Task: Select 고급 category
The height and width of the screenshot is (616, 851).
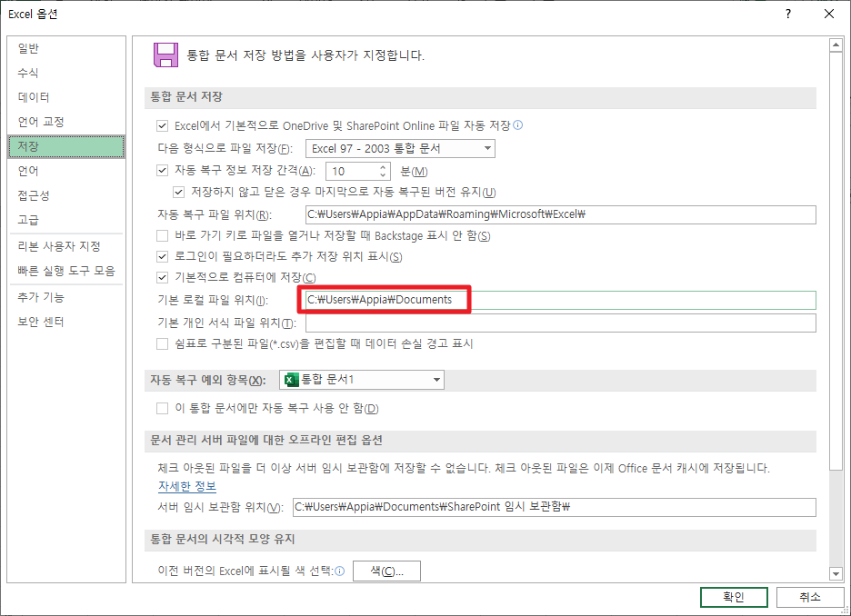Action: tap(66, 220)
